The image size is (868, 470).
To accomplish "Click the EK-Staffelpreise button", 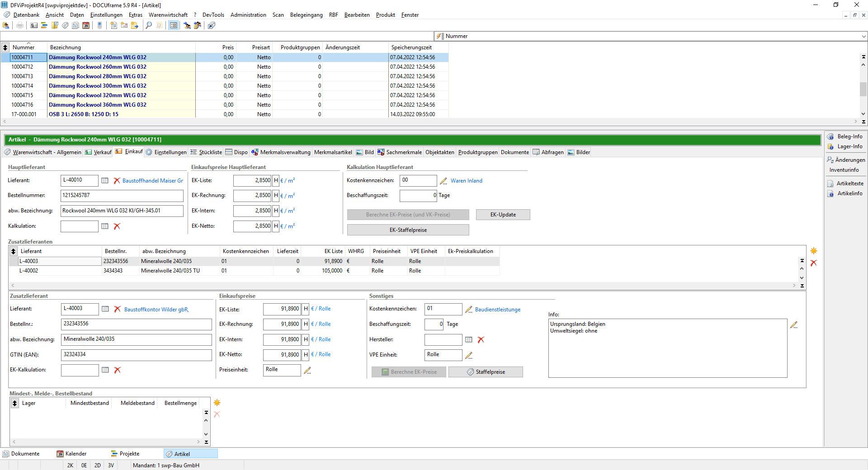I will 408,230.
